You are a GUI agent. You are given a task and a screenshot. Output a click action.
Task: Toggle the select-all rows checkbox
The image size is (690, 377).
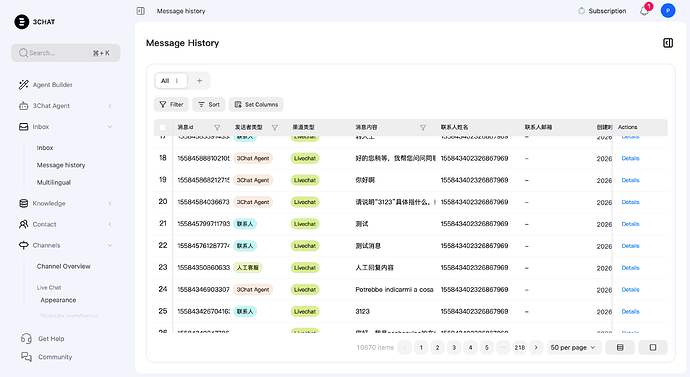pos(162,128)
